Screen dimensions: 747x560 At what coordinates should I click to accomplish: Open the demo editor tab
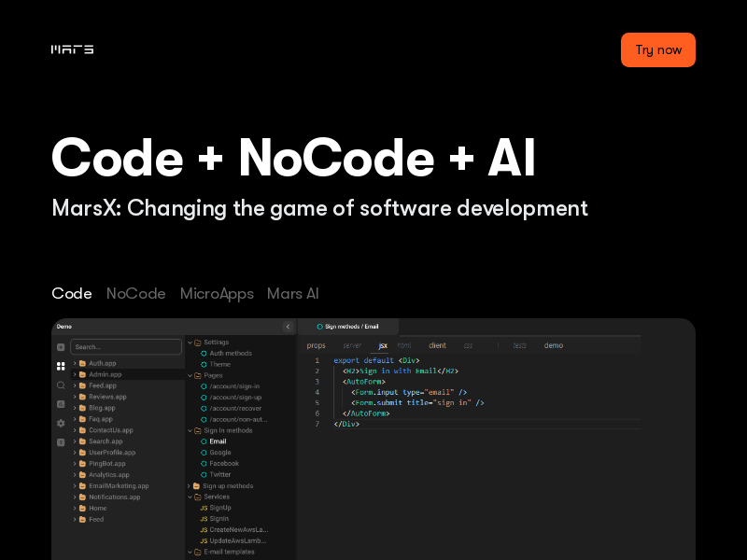(x=553, y=345)
